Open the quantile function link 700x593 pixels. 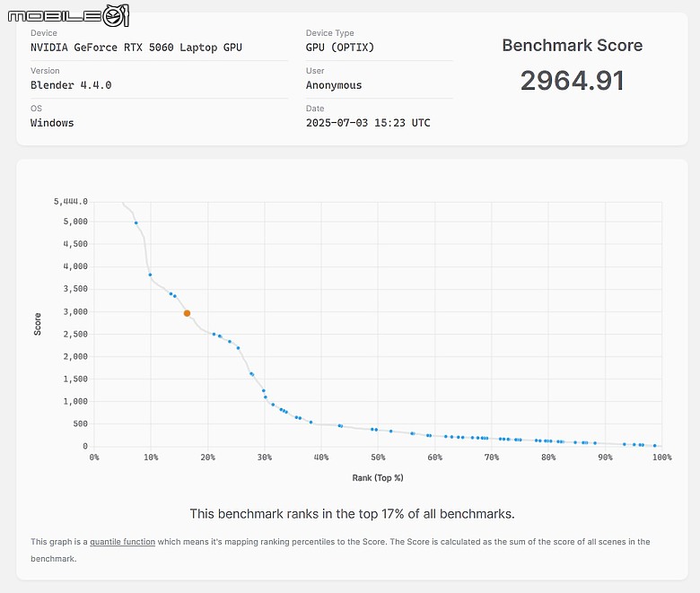(122, 542)
